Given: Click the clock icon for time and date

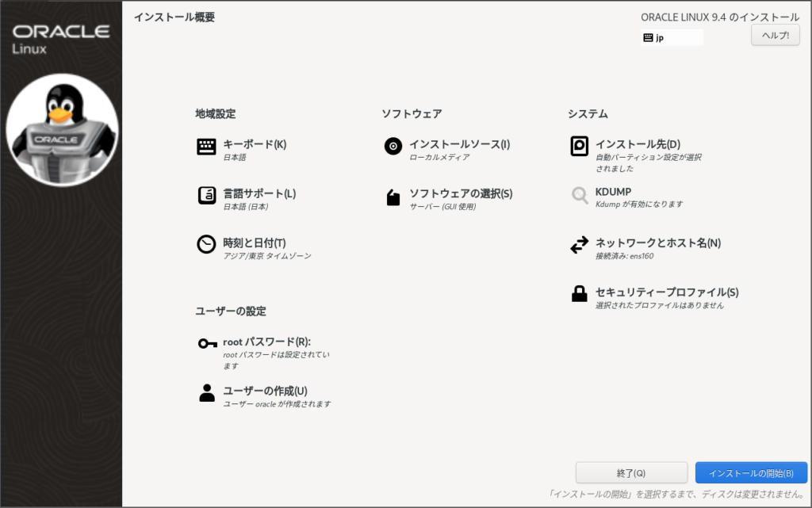Looking at the screenshot, I should pyautogui.click(x=206, y=244).
